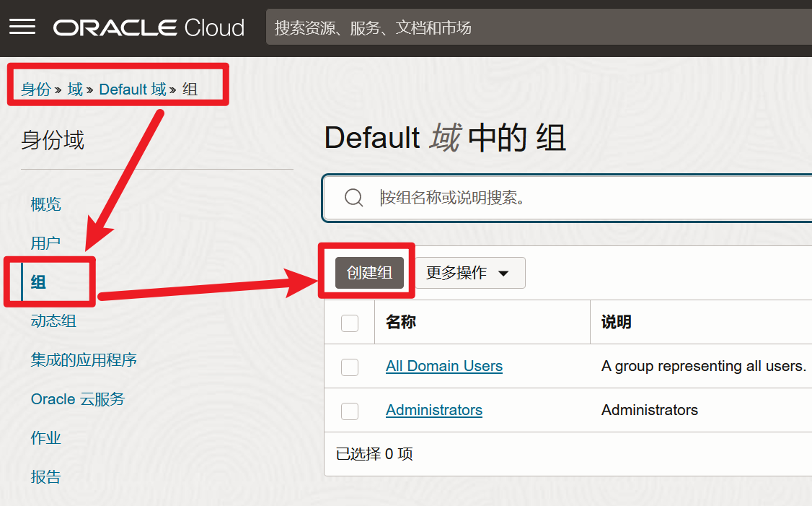This screenshot has width=812, height=506.
Task: Click the 说明 column header
Action: (x=617, y=322)
